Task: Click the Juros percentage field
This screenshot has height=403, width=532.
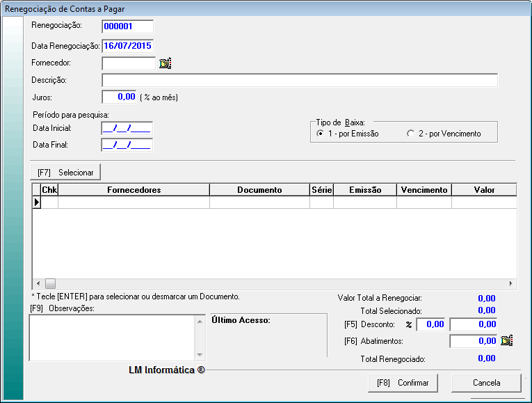Action: [x=120, y=97]
